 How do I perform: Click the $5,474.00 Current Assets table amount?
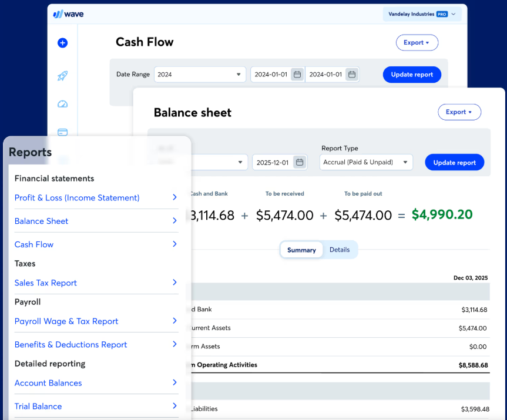[x=472, y=328]
